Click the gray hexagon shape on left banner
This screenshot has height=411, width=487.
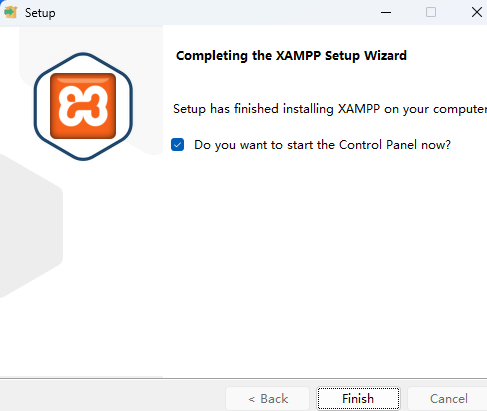pyautogui.click(x=30, y=227)
